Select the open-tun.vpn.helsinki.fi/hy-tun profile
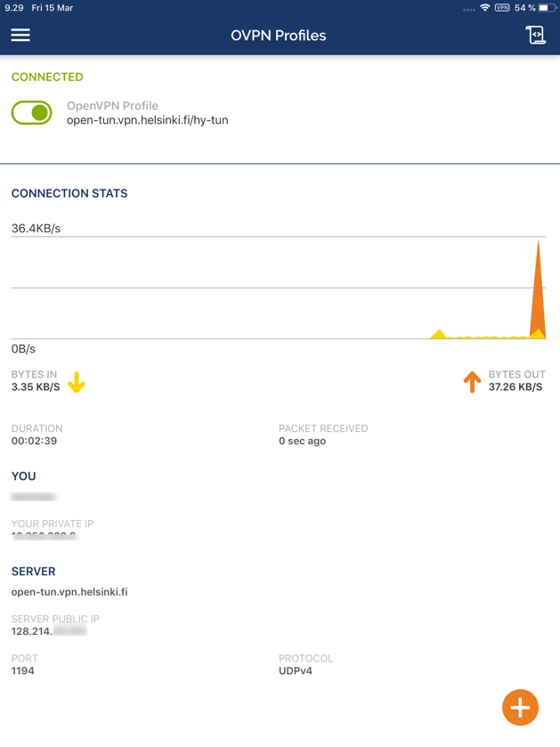 click(147, 120)
